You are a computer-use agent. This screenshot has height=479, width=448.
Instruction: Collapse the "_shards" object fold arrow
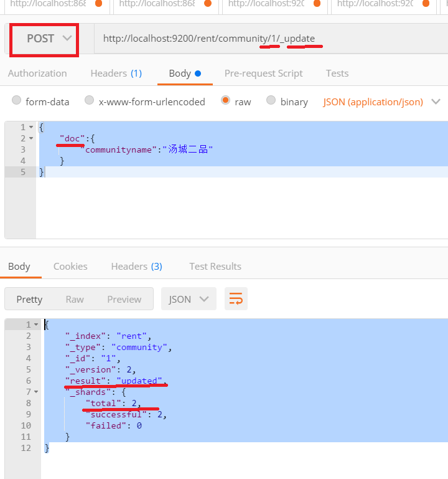(36, 392)
